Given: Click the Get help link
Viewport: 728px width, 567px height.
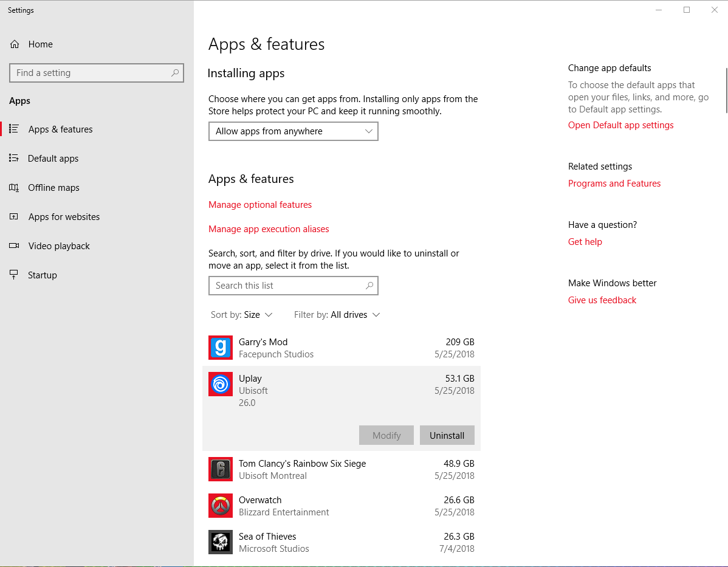Looking at the screenshot, I should tap(585, 241).
